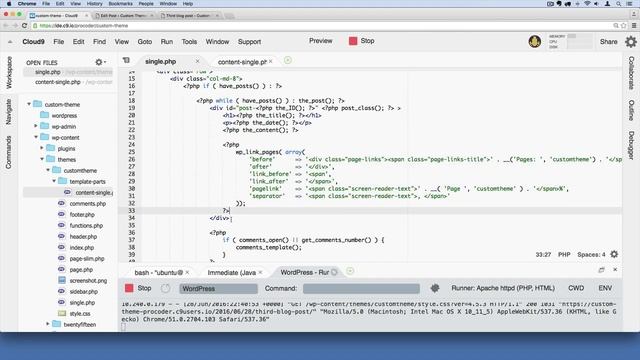Open screenshot.png in file tree
This screenshot has width=640, height=360.
[88, 280]
